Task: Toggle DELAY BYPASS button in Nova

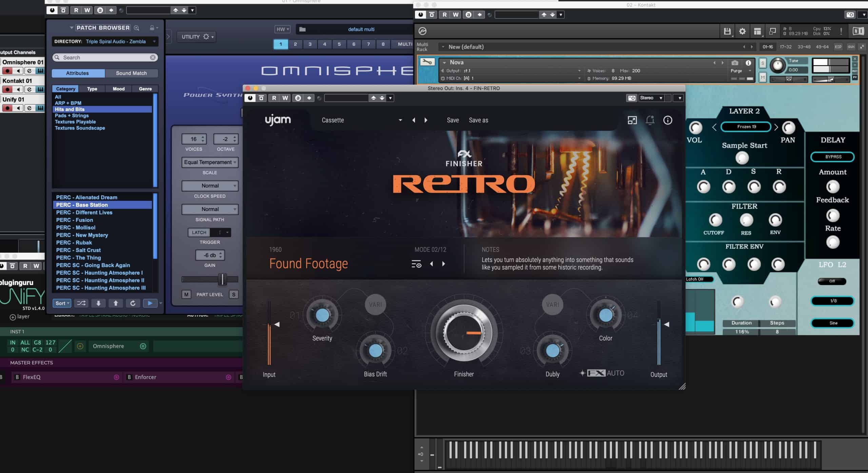Action: (x=833, y=157)
